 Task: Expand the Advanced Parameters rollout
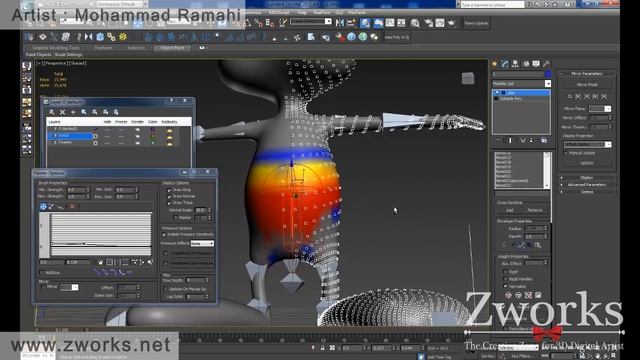(x=587, y=184)
